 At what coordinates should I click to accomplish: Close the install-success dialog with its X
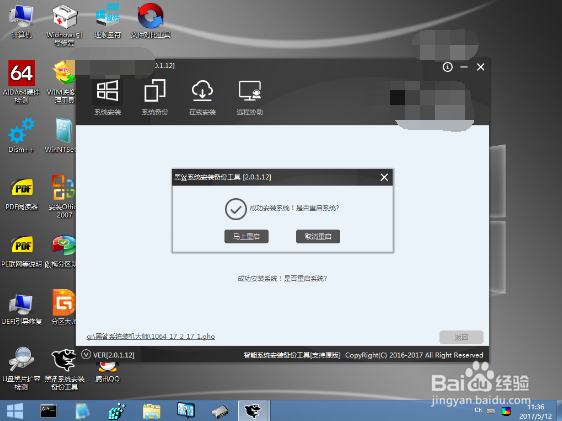pyautogui.click(x=384, y=177)
